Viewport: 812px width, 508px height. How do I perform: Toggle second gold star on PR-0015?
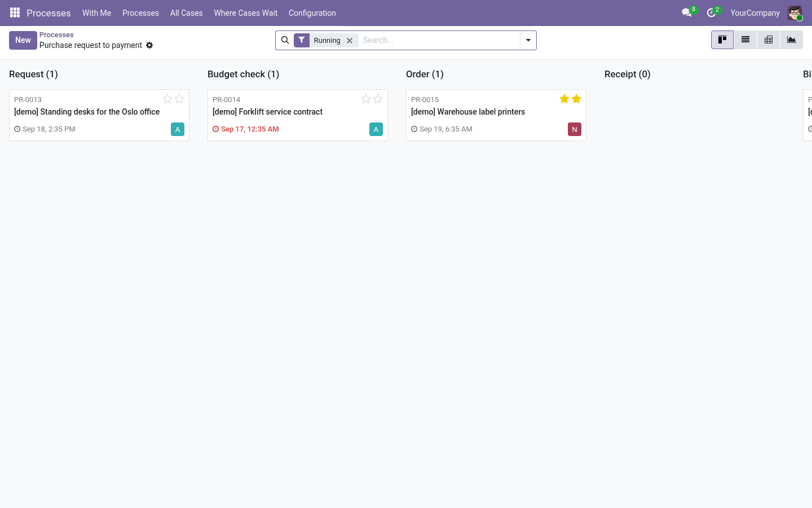click(x=576, y=99)
